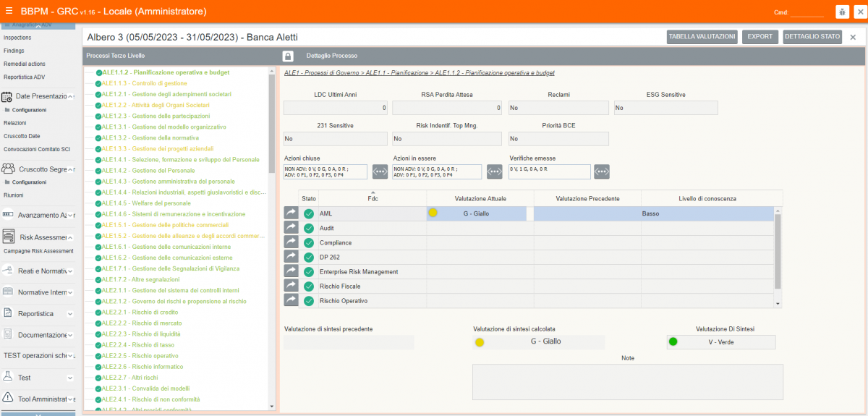Open details for Verifiche emesse
This screenshot has height=416, width=868.
coord(601,171)
